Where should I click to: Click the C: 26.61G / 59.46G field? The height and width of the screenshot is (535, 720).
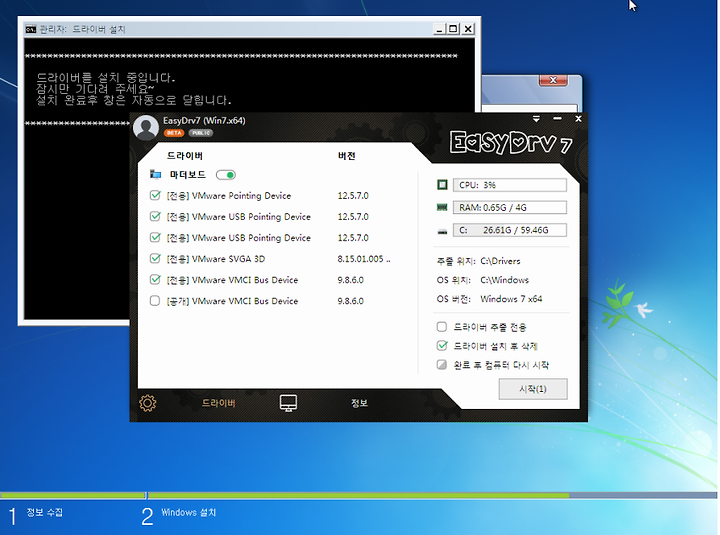510,230
